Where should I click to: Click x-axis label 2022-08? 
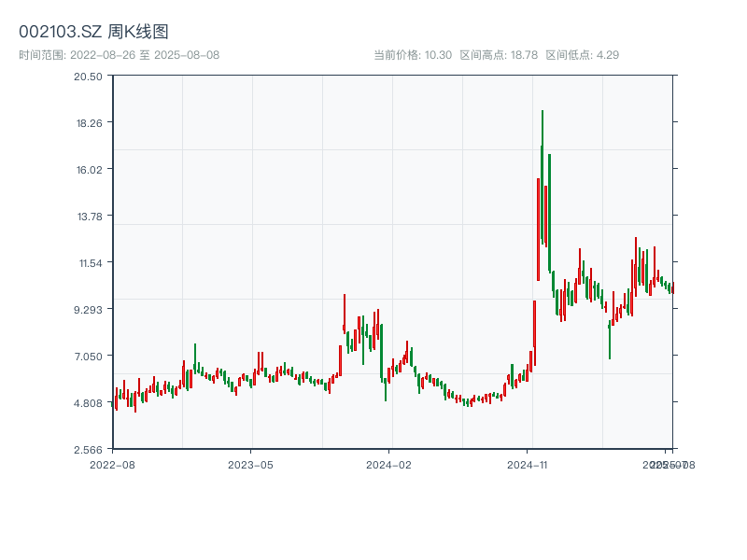click(112, 465)
